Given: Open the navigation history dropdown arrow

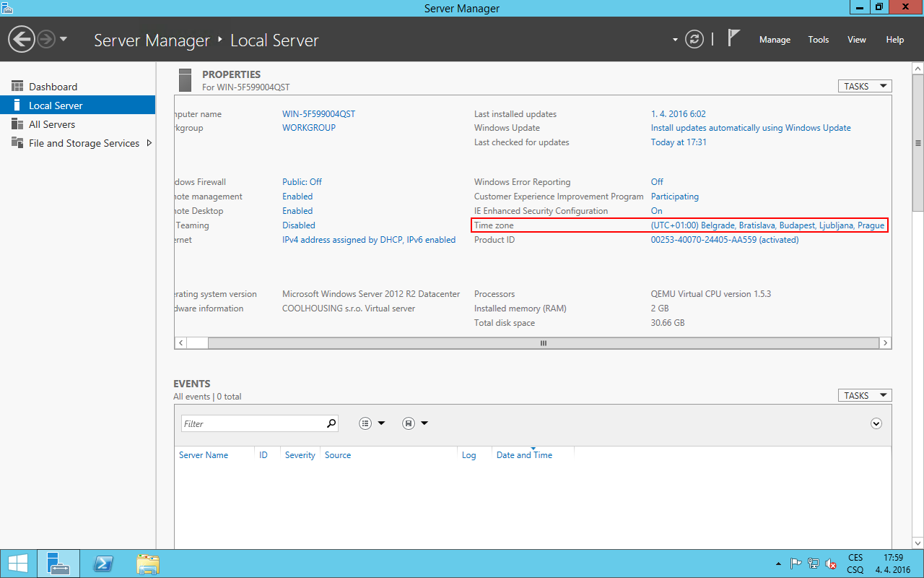Looking at the screenshot, I should click(x=64, y=39).
